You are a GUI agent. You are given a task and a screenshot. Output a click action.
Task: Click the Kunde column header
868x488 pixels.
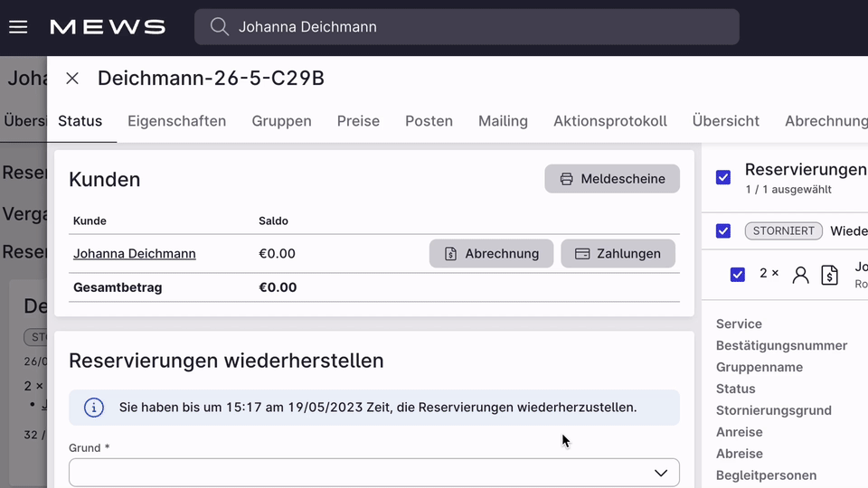point(90,221)
